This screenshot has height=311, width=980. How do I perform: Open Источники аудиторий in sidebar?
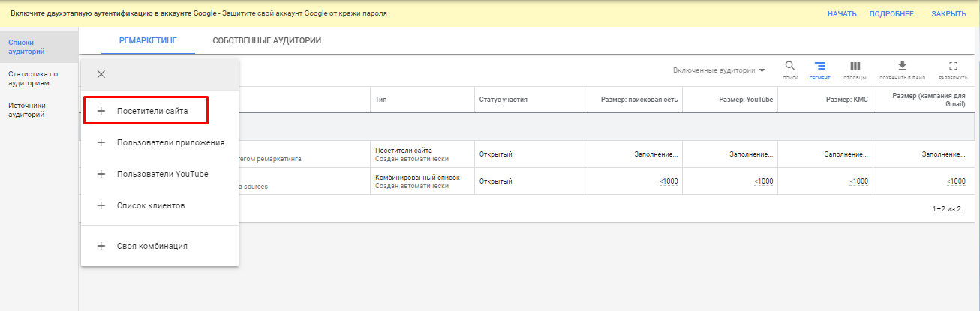27,110
